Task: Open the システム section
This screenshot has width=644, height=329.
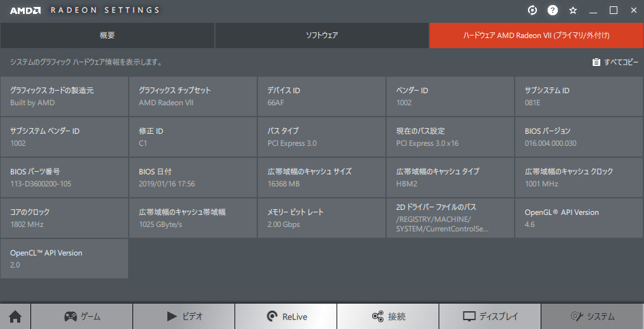Action: [592, 316]
